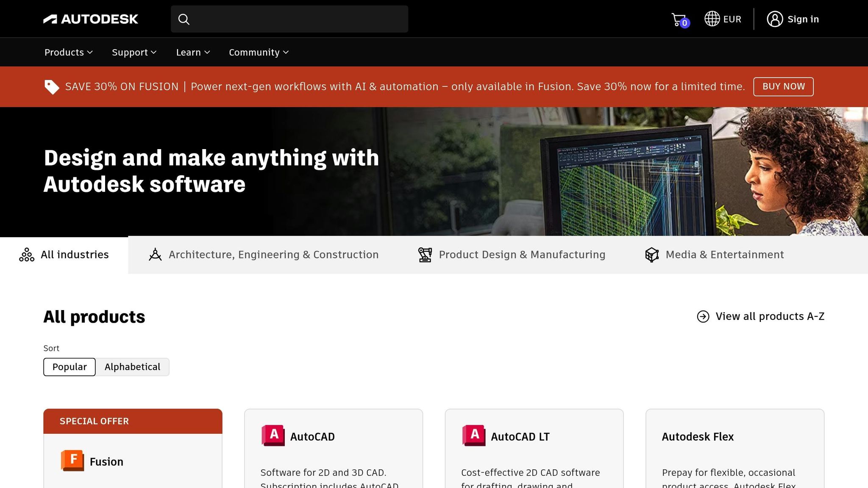Image resolution: width=868 pixels, height=488 pixels.
Task: Open the search magnifier icon
Action: (184, 19)
